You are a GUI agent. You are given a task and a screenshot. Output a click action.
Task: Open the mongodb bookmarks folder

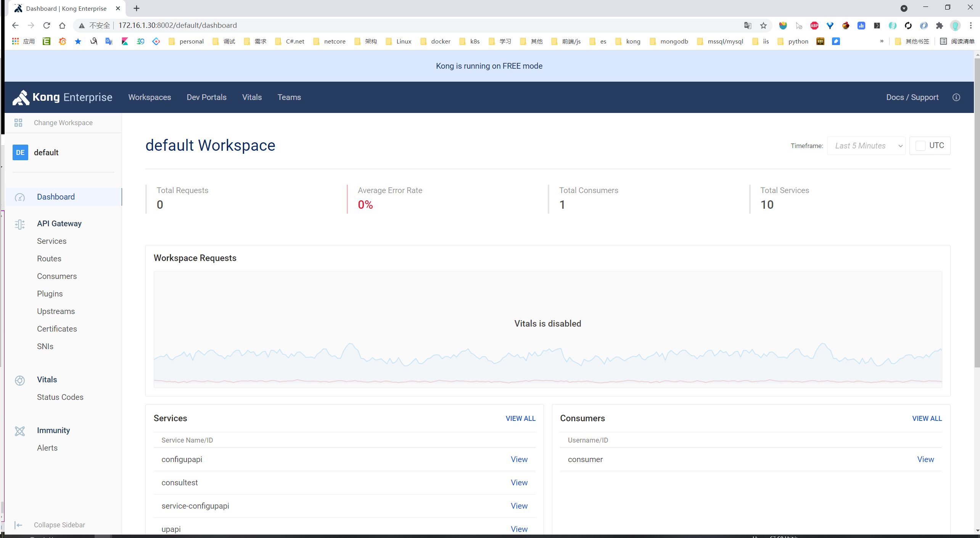[x=669, y=41]
